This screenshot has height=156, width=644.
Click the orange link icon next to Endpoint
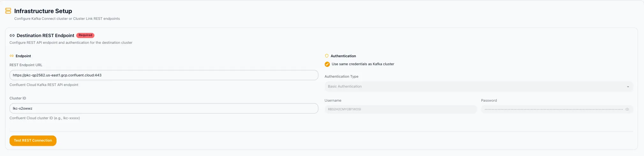[12, 56]
